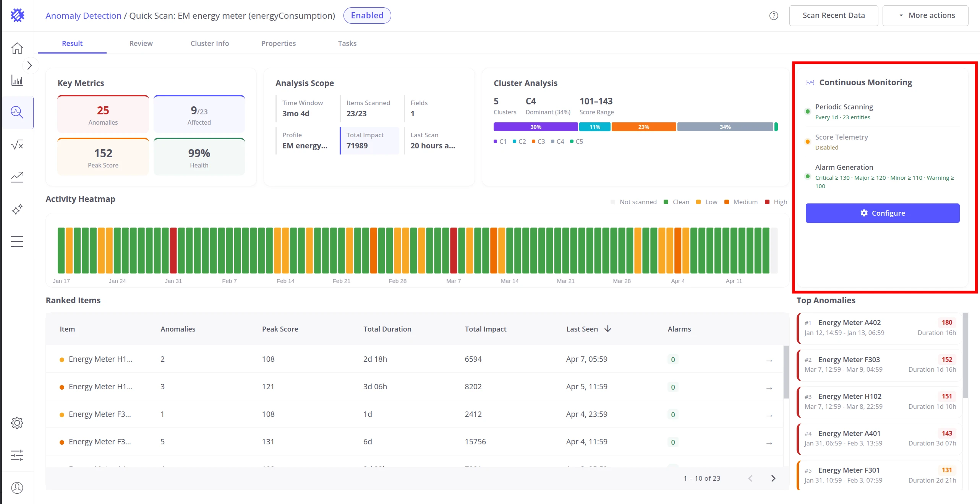Image resolution: width=980 pixels, height=504 pixels.
Task: Click the 25 Anomalies metric card
Action: point(103,114)
